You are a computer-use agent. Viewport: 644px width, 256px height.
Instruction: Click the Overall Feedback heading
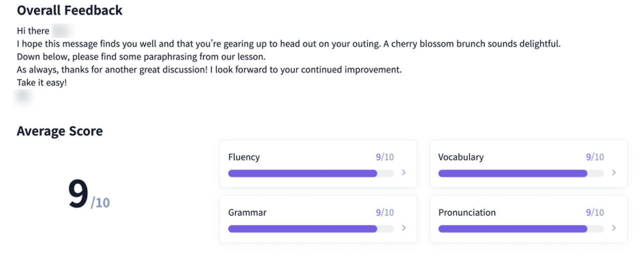click(x=69, y=10)
